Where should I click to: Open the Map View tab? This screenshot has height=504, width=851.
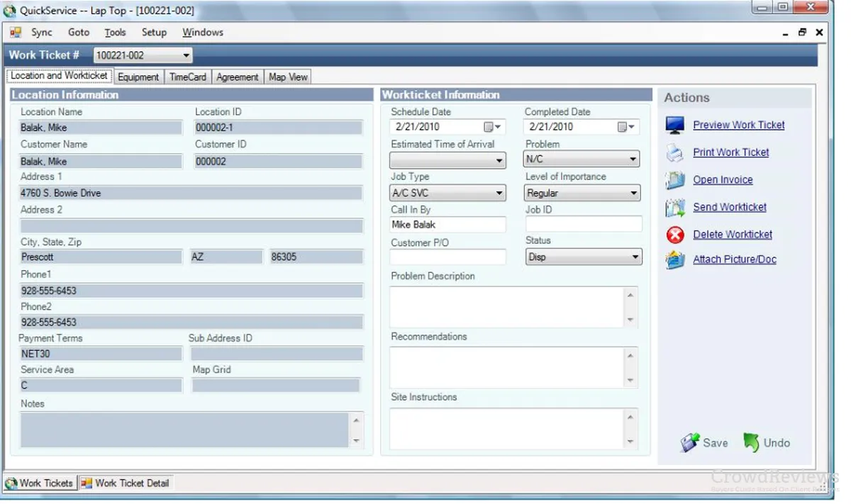(288, 77)
